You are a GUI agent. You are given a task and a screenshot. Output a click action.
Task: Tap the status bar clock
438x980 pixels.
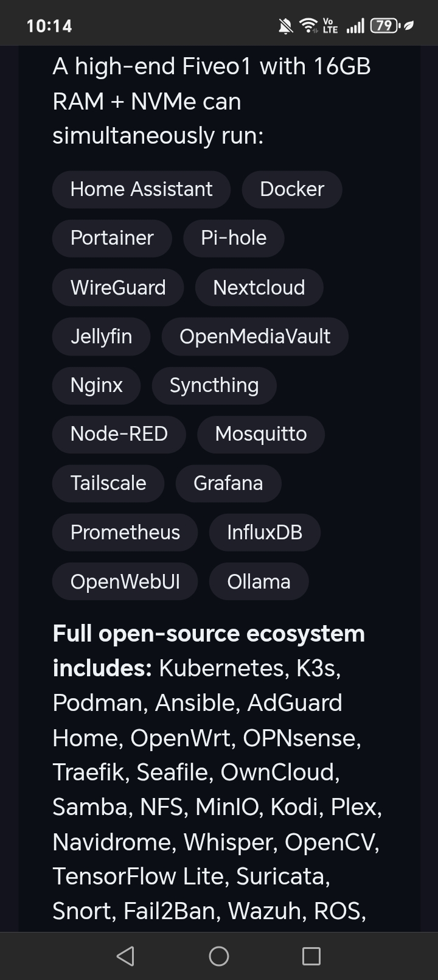(49, 26)
